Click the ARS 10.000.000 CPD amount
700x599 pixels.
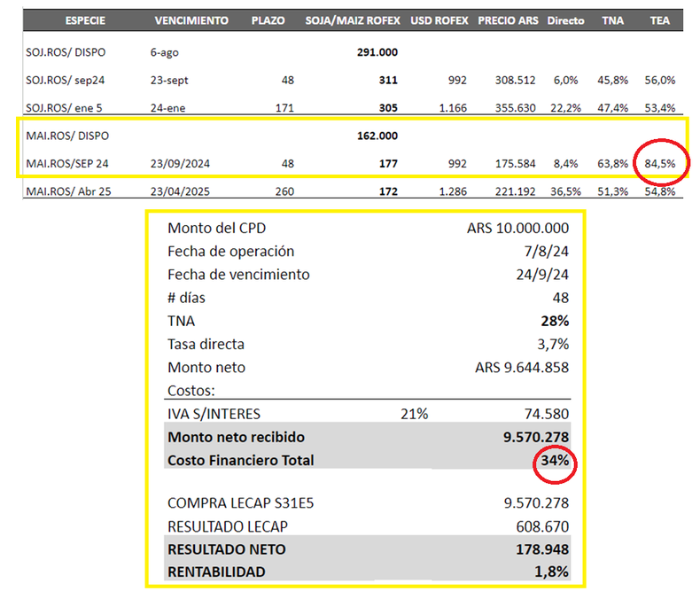[x=517, y=228]
